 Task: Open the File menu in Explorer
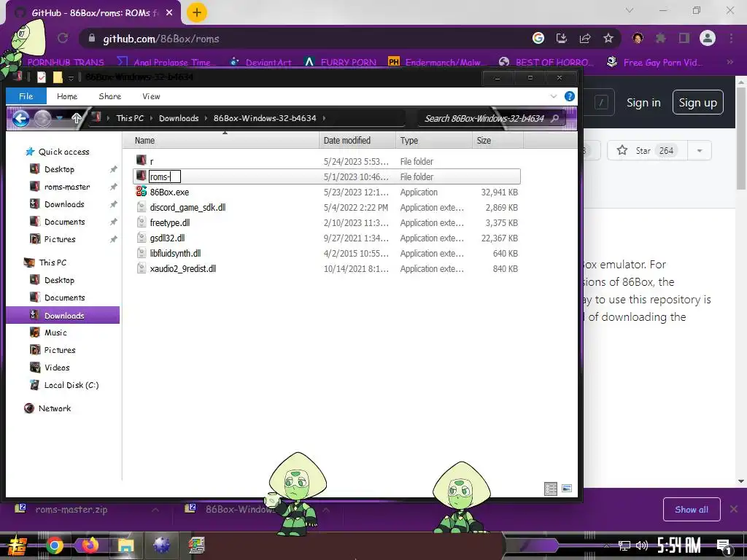[x=26, y=96]
